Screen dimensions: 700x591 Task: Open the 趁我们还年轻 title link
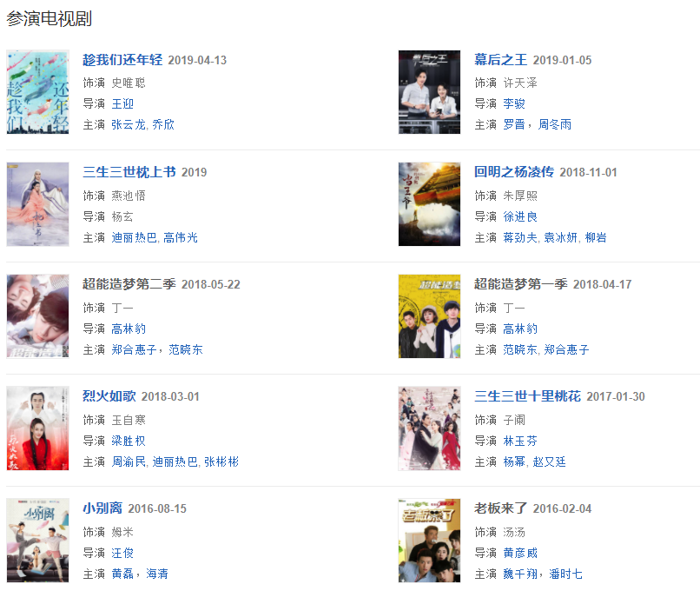[122, 60]
